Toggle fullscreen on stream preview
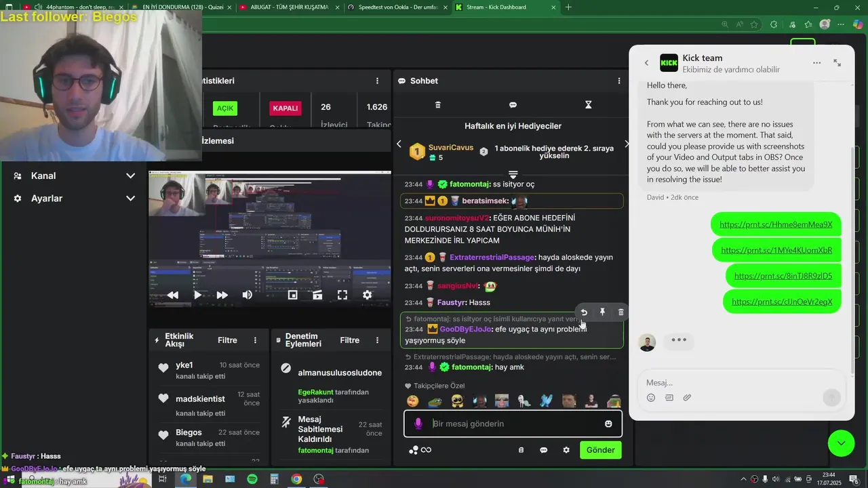The width and height of the screenshot is (868, 488). [342, 295]
